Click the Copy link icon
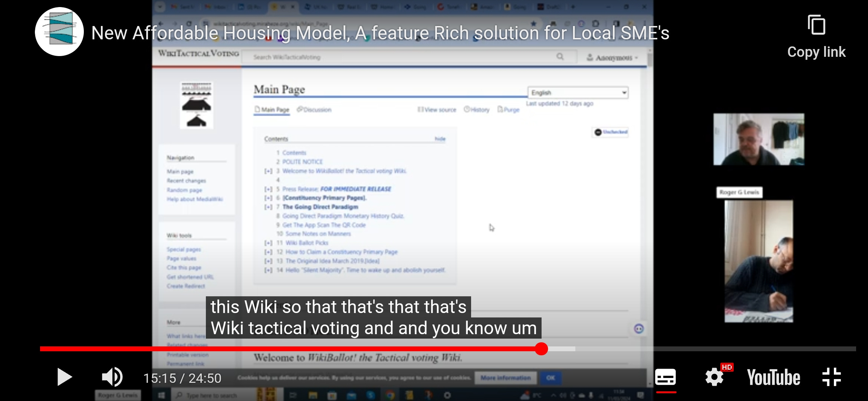The height and width of the screenshot is (401, 868). tap(816, 25)
